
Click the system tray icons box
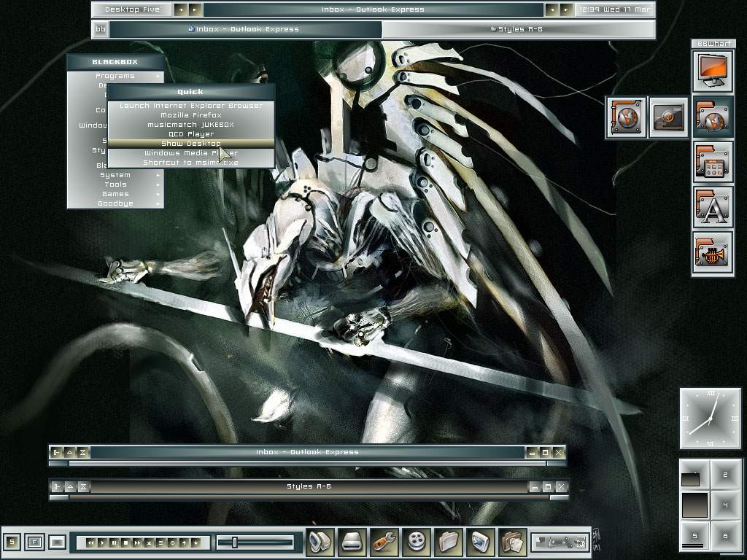coord(560,542)
